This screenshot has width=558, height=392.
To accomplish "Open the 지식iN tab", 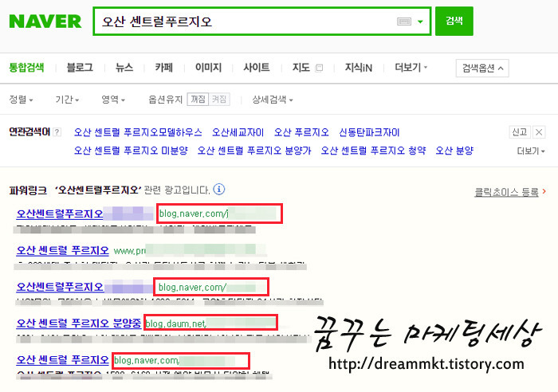I will coord(359,67).
